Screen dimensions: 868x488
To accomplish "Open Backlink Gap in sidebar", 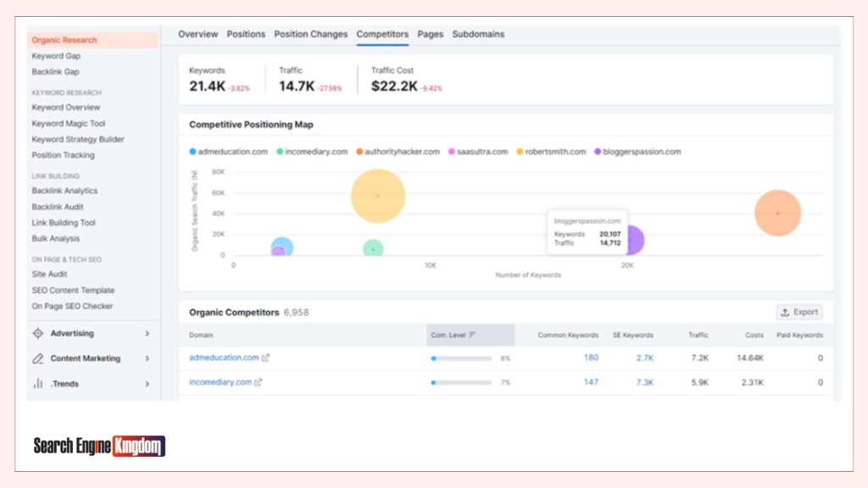I will (x=55, y=72).
